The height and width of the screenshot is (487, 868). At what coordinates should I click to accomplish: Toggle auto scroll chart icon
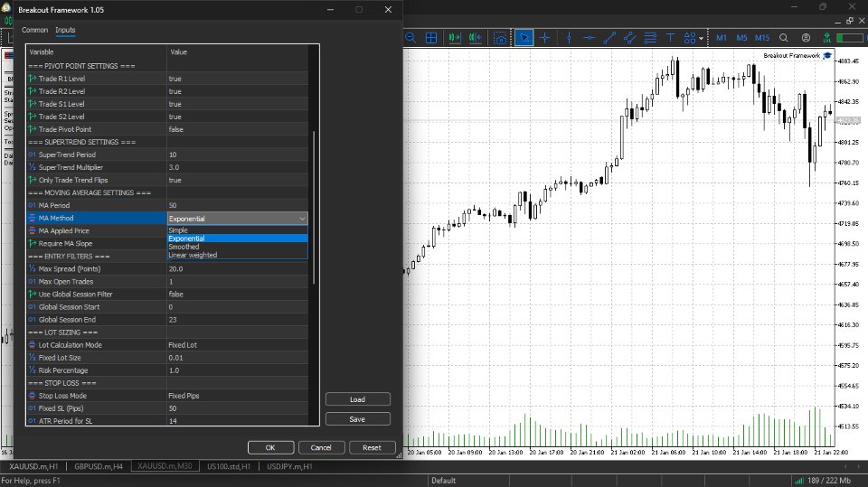(455, 38)
